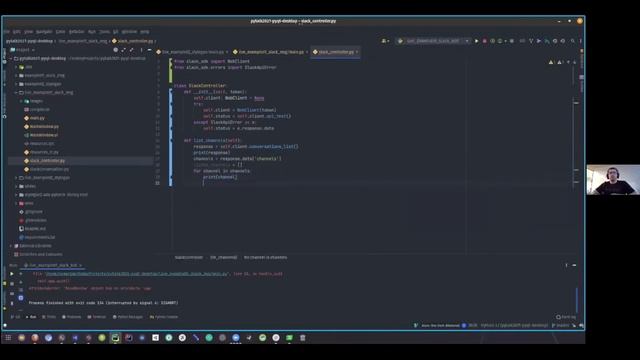
Task: Click list_channels() breadcrumb below the editor
Action: click(x=223, y=258)
